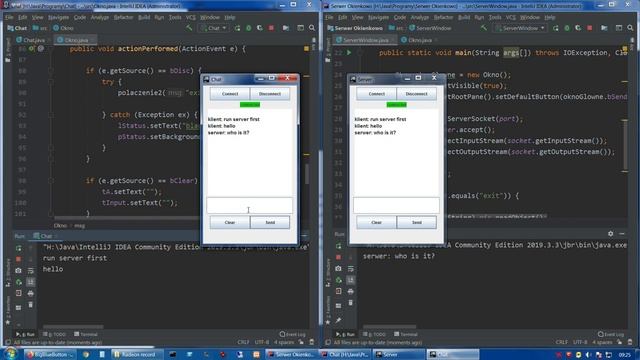The image size is (640, 360).
Task: Click the camera dump threads icon in Chat Run panel
Action: pyautogui.click(x=18, y=270)
